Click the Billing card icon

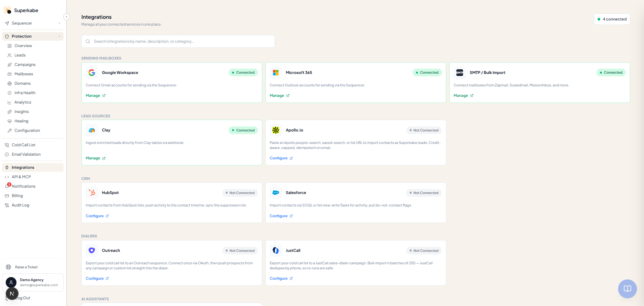[x=7, y=196]
